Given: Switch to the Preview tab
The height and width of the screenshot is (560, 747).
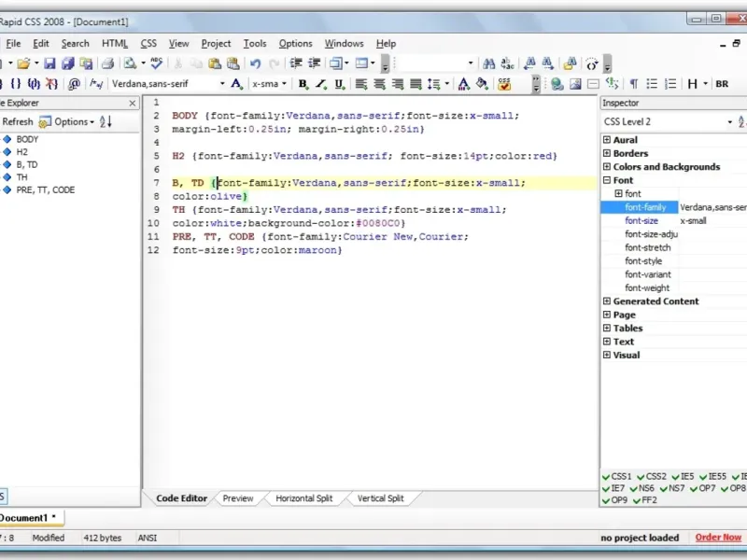Looking at the screenshot, I should 238,498.
